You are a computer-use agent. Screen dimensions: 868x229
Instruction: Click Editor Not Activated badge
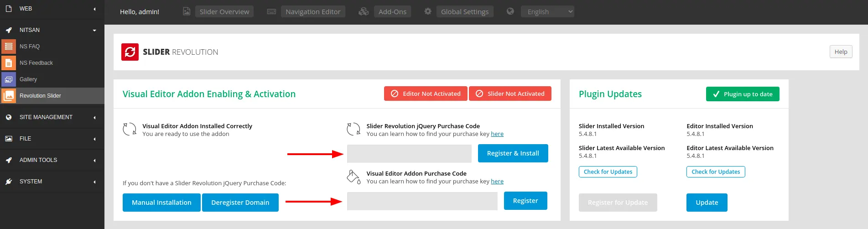click(426, 94)
